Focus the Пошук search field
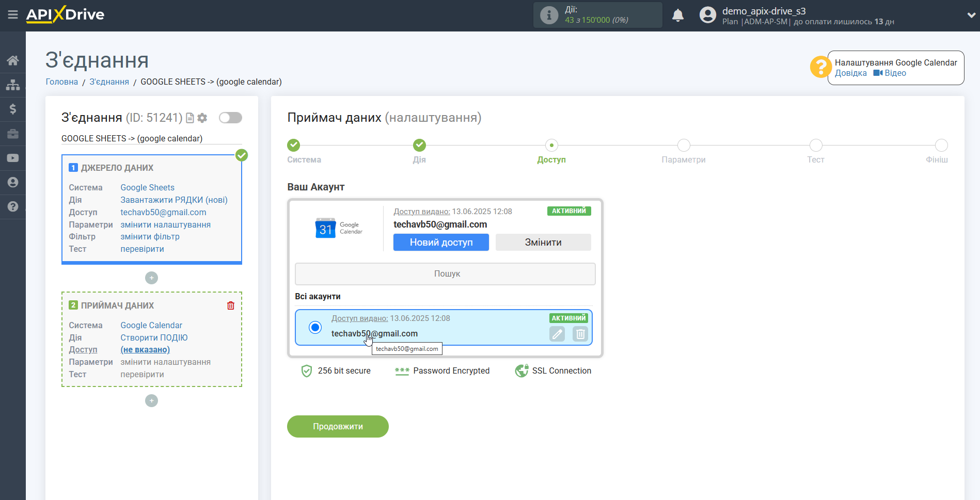Image resolution: width=980 pixels, height=500 pixels. pyautogui.click(x=445, y=274)
